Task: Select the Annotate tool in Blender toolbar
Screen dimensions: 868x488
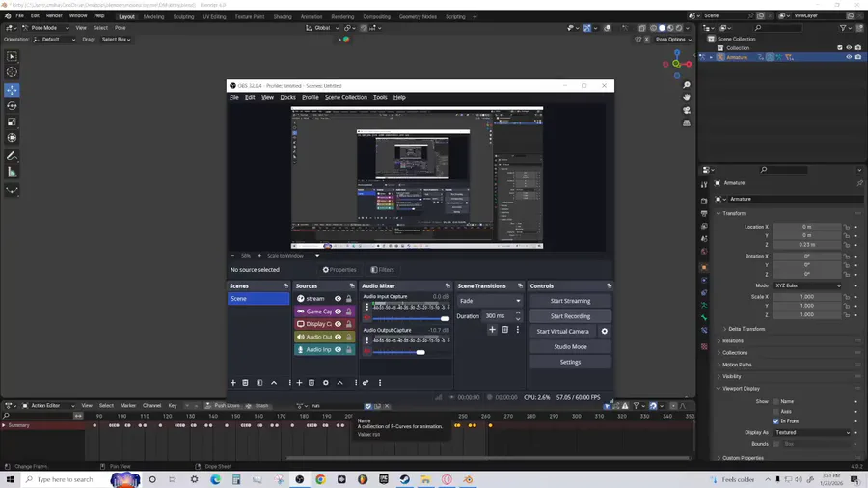Action: click(12, 156)
